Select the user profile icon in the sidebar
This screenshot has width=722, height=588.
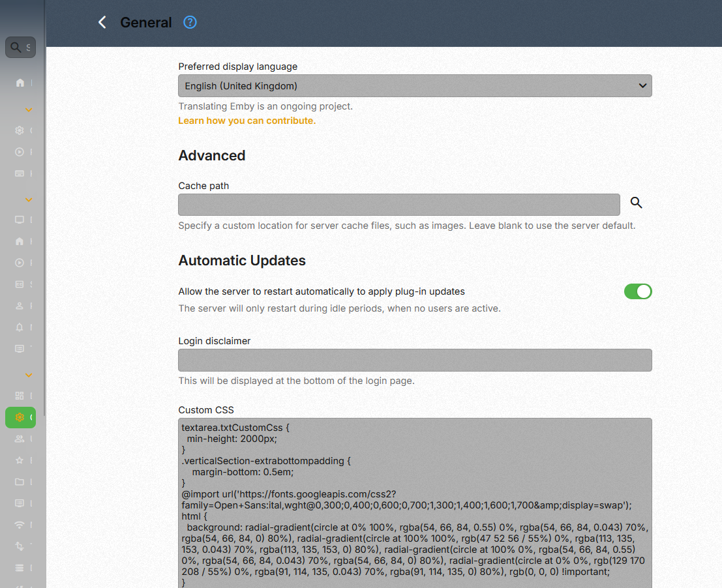tap(20, 305)
